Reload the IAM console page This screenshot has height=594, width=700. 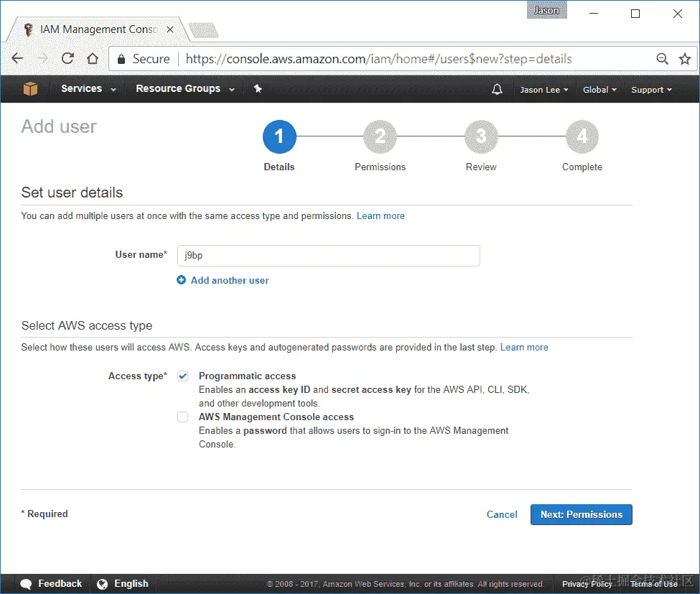click(67, 58)
